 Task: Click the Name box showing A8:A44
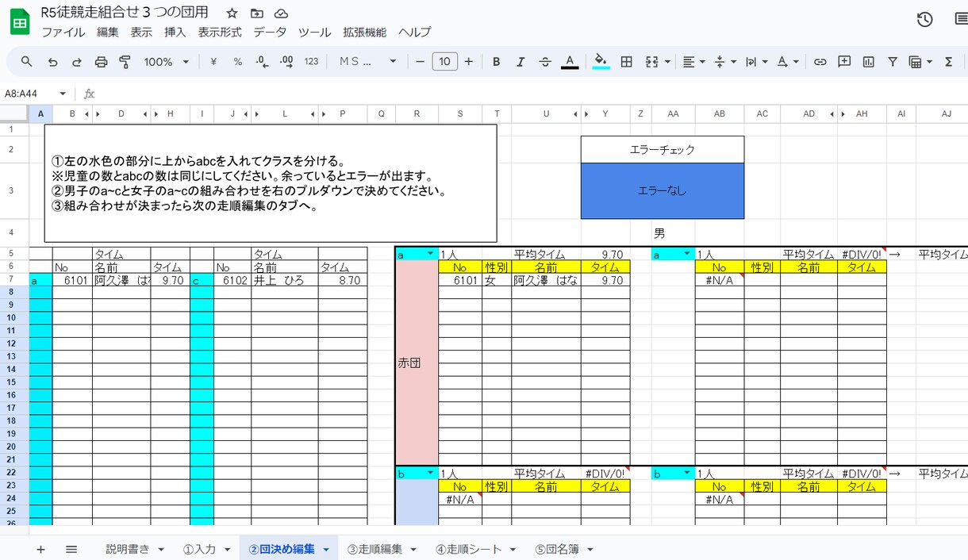pos(36,94)
